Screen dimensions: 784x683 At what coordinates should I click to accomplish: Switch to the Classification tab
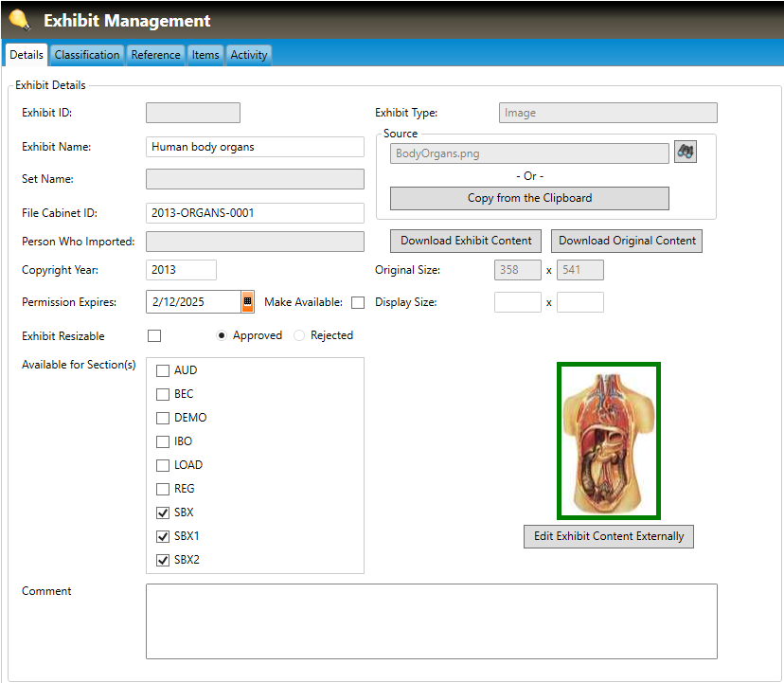point(87,55)
